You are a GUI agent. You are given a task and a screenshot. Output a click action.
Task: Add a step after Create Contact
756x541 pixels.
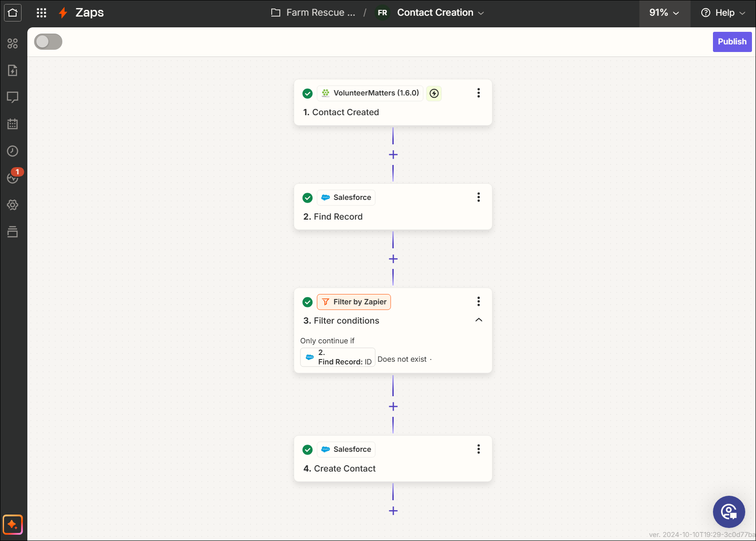tap(393, 511)
